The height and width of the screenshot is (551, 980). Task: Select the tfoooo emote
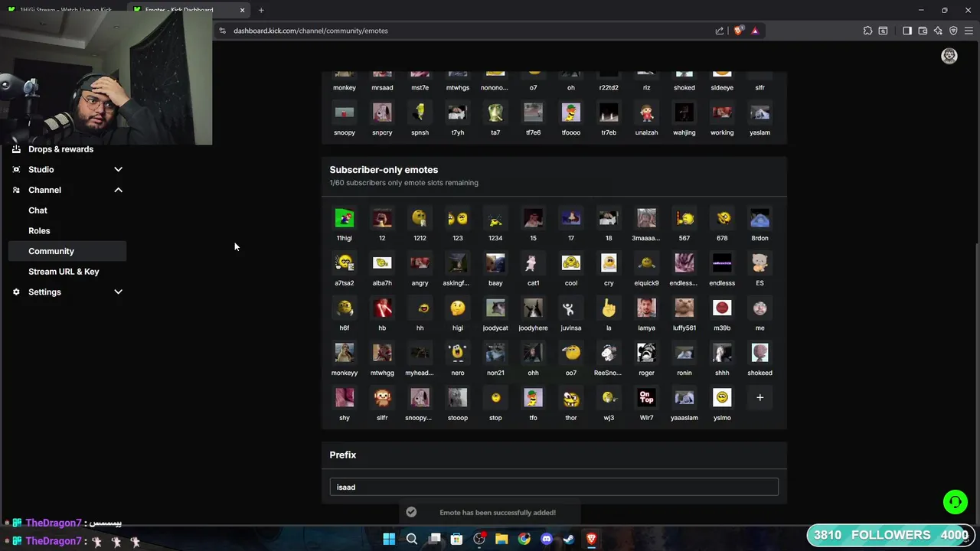(x=571, y=113)
